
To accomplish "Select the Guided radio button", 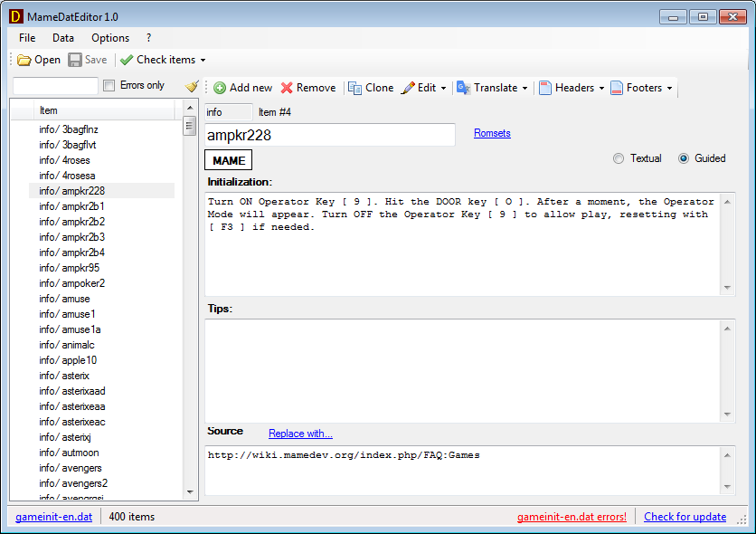I will [x=684, y=158].
